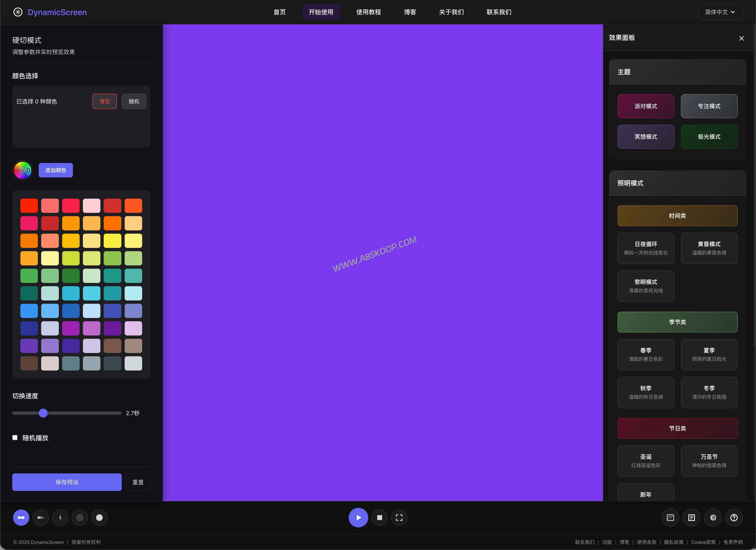Select the fade transition mode icon

pos(41,517)
